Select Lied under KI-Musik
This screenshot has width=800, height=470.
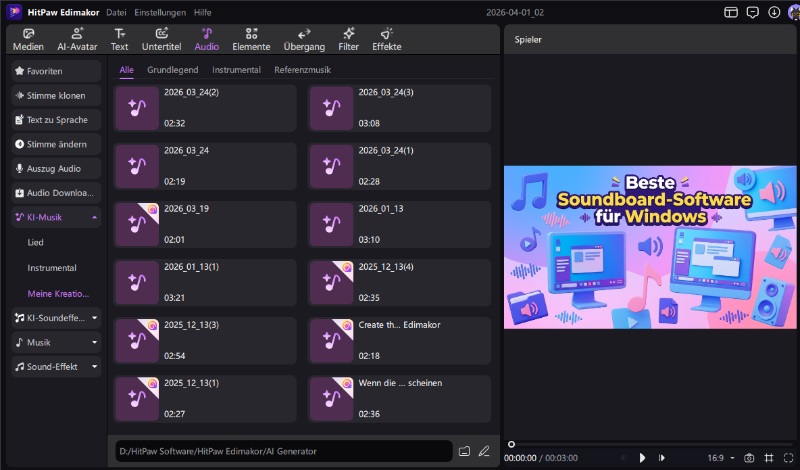coord(35,242)
